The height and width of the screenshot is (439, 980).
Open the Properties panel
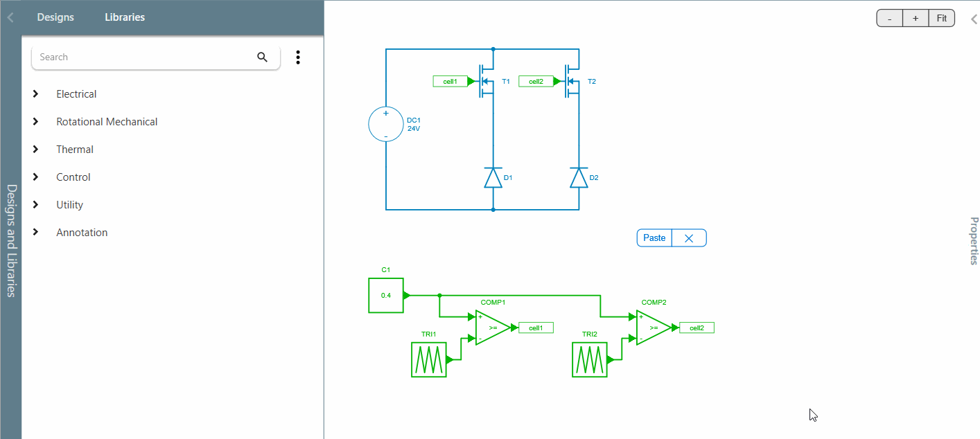point(973,242)
